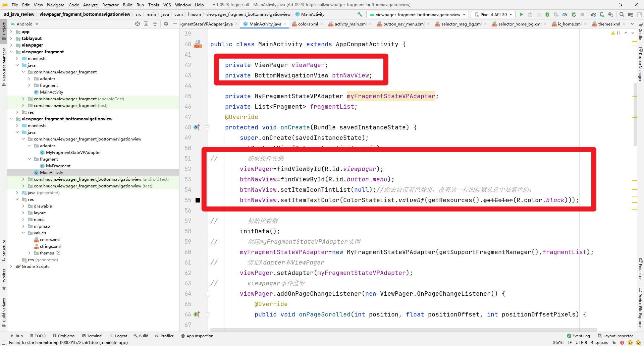Open the Terminal tool window
This screenshot has height=346, width=644.
click(92, 336)
